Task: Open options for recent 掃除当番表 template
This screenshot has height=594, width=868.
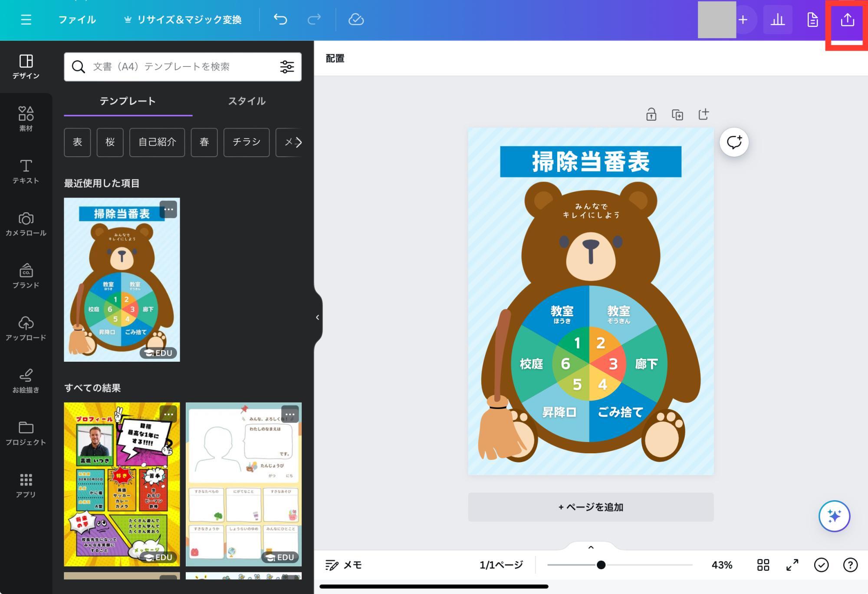Action: [168, 209]
